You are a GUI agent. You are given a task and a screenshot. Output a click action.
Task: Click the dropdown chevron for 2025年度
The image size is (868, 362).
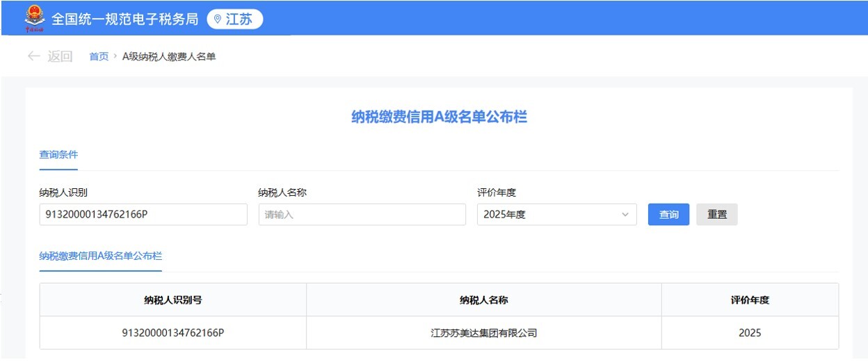(x=625, y=215)
